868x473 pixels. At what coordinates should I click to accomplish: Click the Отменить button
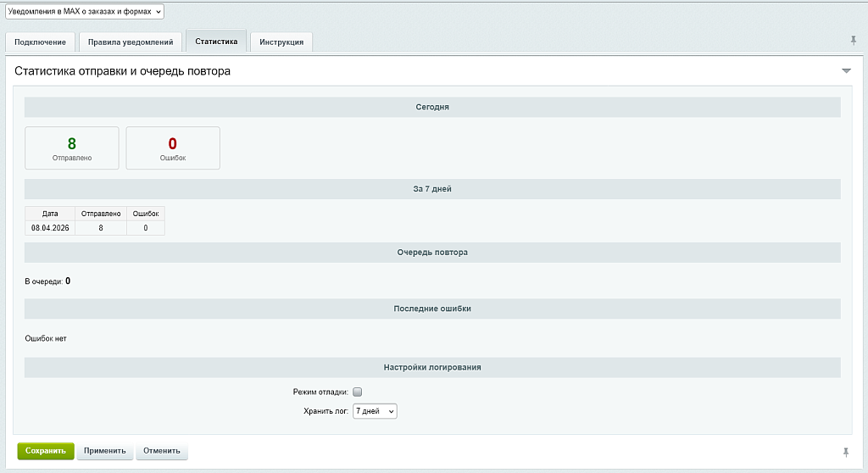click(x=162, y=451)
